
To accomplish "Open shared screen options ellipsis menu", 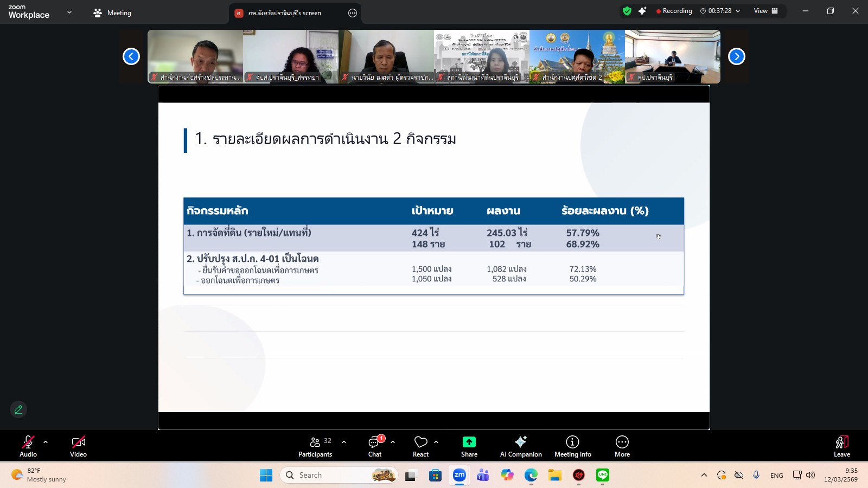I will 353,13.
